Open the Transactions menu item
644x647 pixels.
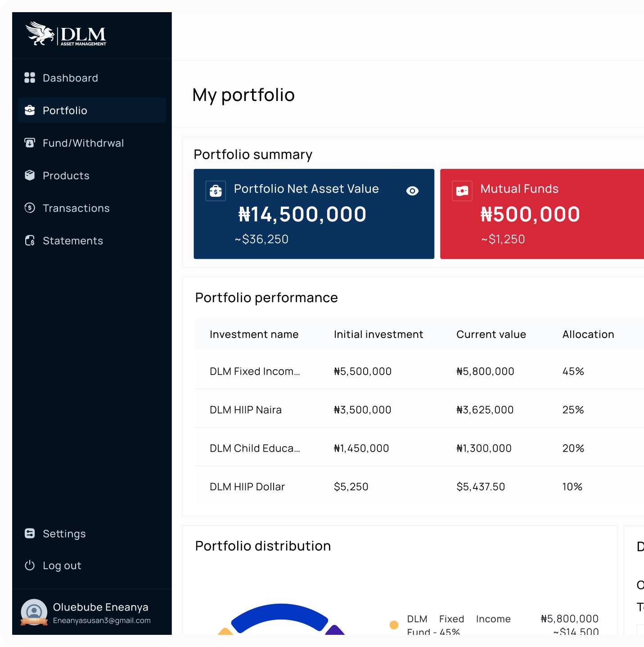pyautogui.click(x=76, y=208)
